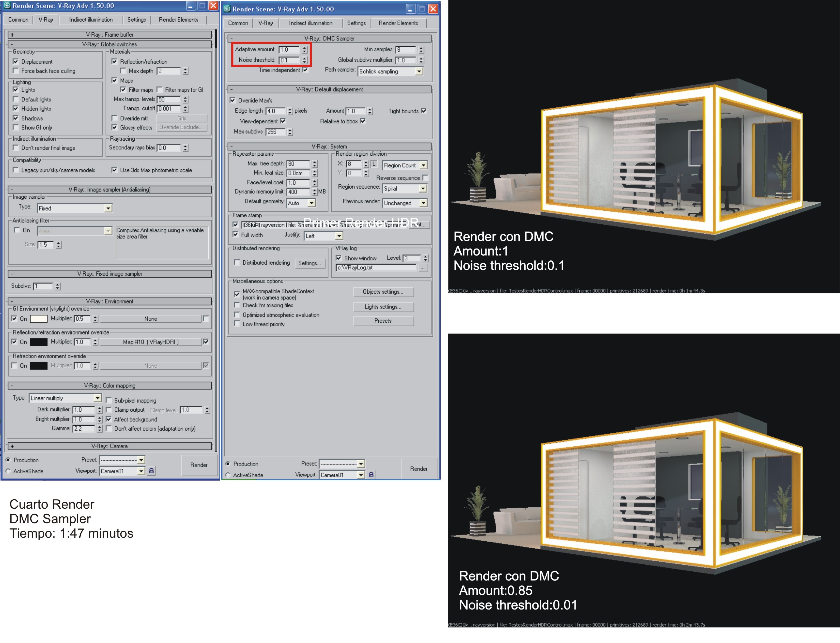
Task: Adjust Noise threshold spinner arrows
Action: click(305, 60)
